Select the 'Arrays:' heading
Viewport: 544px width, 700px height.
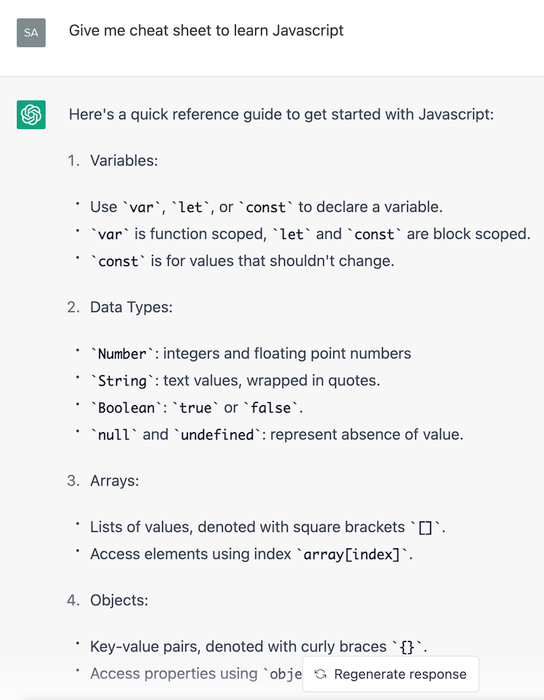(115, 481)
